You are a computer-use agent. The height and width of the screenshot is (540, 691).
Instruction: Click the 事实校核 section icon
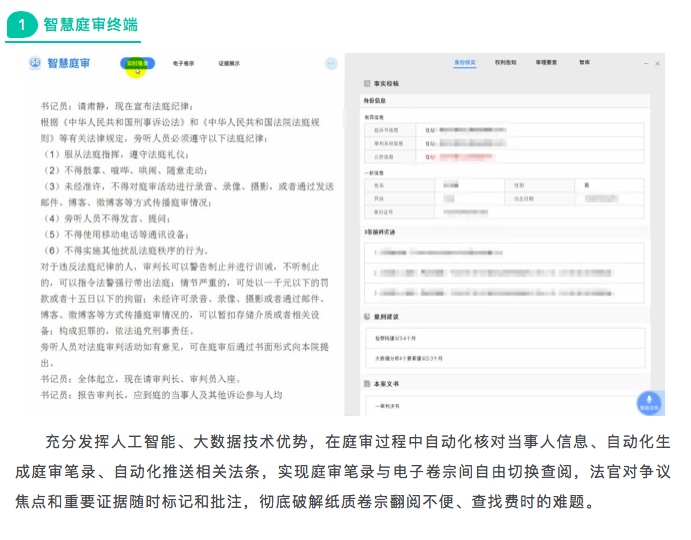pos(366,84)
